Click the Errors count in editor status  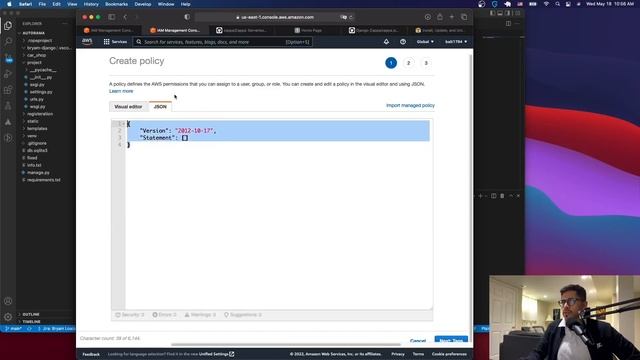pyautogui.click(x=164, y=315)
